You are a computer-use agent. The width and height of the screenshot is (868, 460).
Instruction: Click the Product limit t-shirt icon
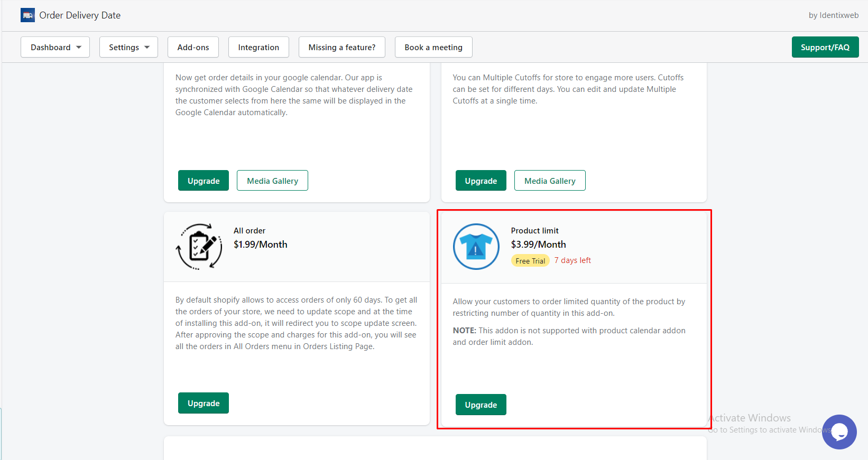(x=476, y=247)
